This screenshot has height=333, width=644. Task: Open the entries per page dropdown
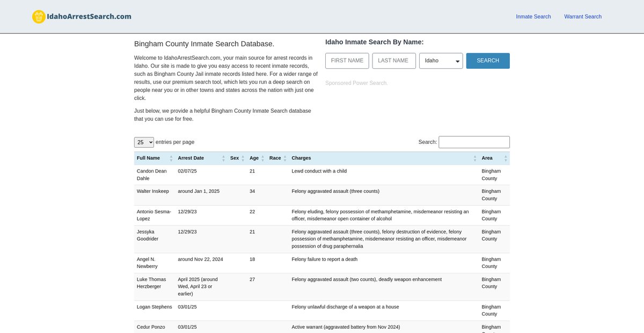(144, 142)
